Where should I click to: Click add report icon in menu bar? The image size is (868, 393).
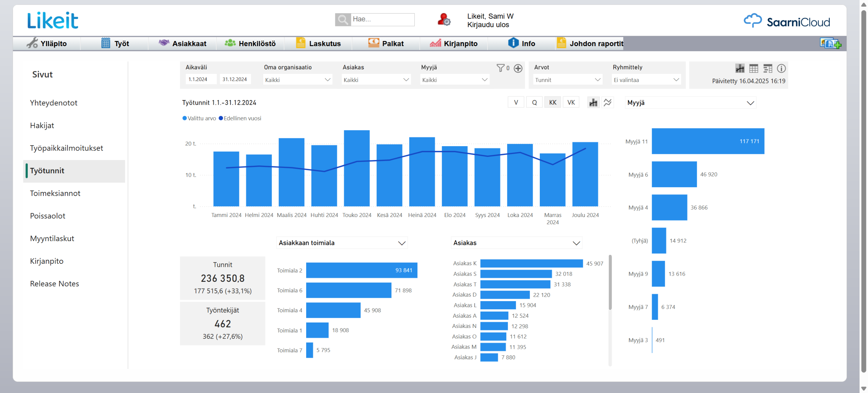click(x=830, y=43)
